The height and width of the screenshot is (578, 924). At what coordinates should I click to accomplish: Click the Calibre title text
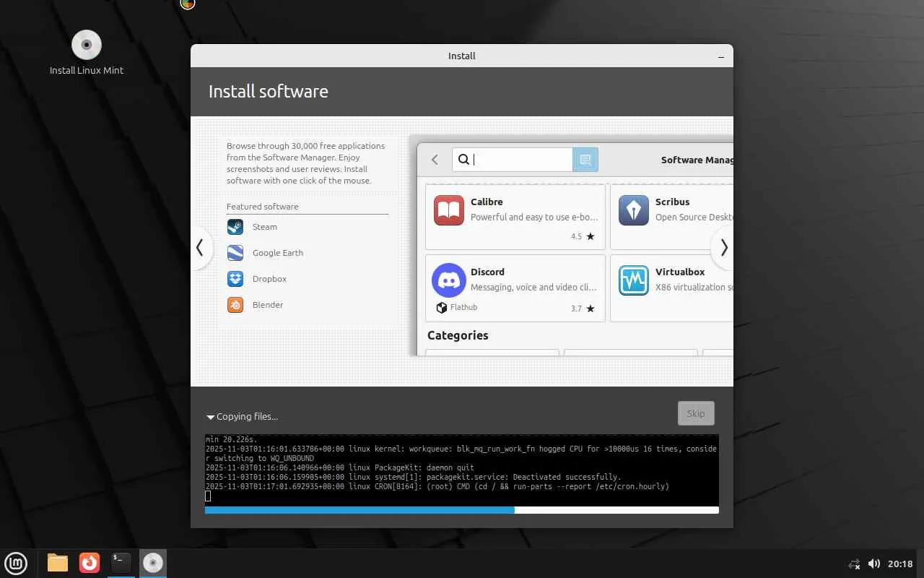coord(487,202)
